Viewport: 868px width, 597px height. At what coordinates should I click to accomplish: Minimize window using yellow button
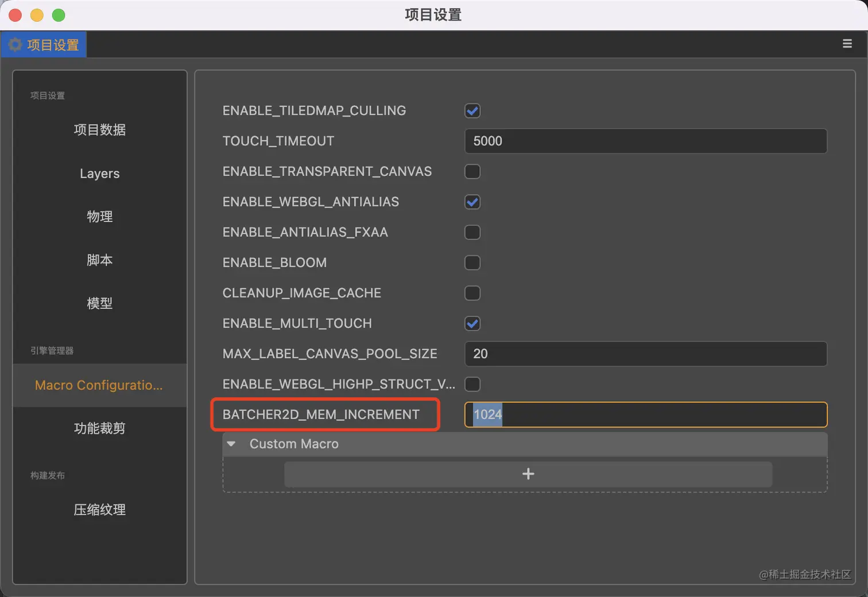pos(37,15)
